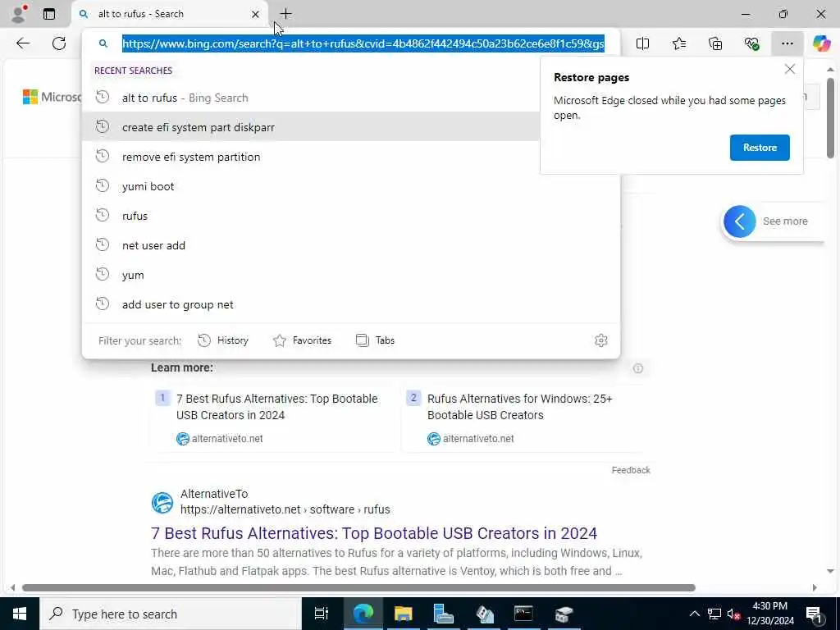Close the Restore pages popup

[x=790, y=69]
